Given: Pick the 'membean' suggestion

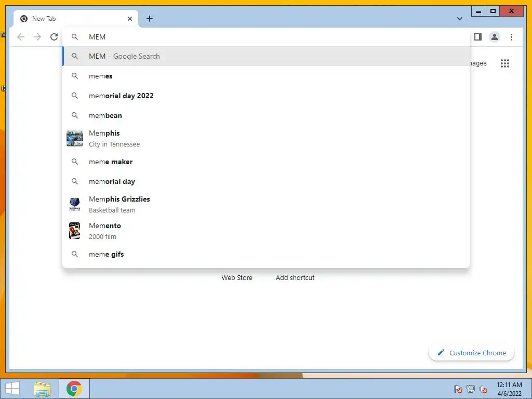Looking at the screenshot, I should coord(267,115).
